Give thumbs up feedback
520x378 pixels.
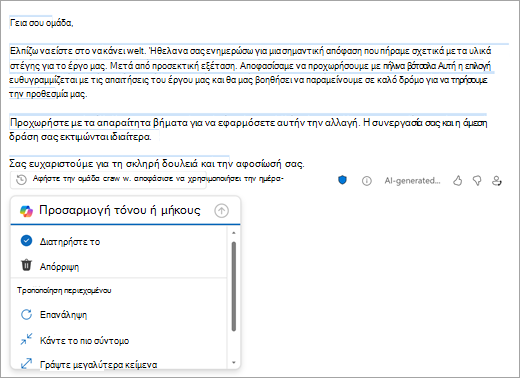coord(458,181)
